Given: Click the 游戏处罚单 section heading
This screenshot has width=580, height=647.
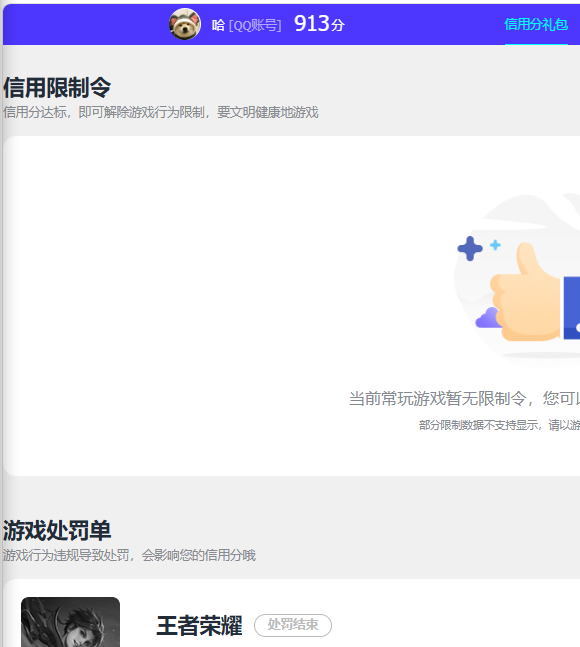Looking at the screenshot, I should click(x=57, y=531).
